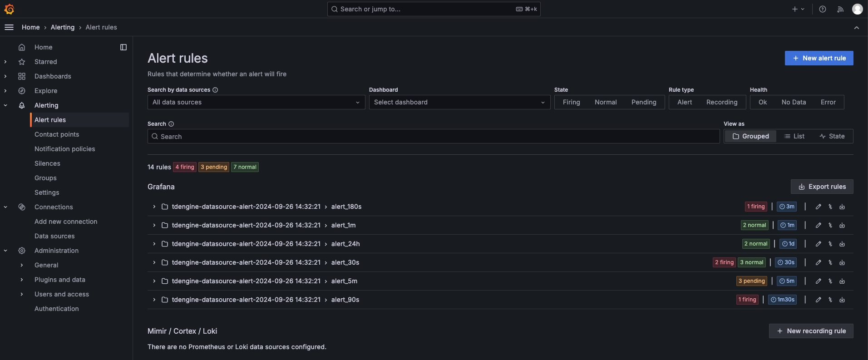Screen dimensions: 868x360
Task: Go to Alerting breadcrumb link
Action: coord(63,27)
